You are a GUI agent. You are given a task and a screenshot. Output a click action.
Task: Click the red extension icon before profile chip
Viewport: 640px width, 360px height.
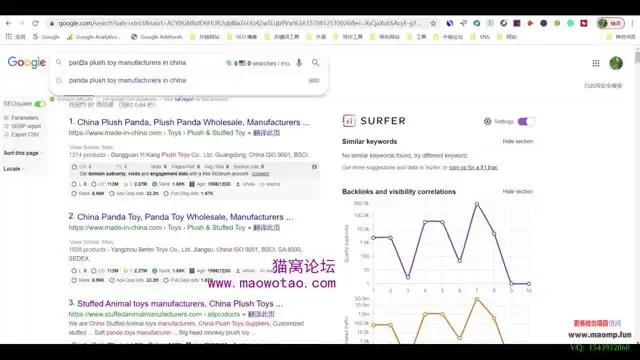click(584, 23)
